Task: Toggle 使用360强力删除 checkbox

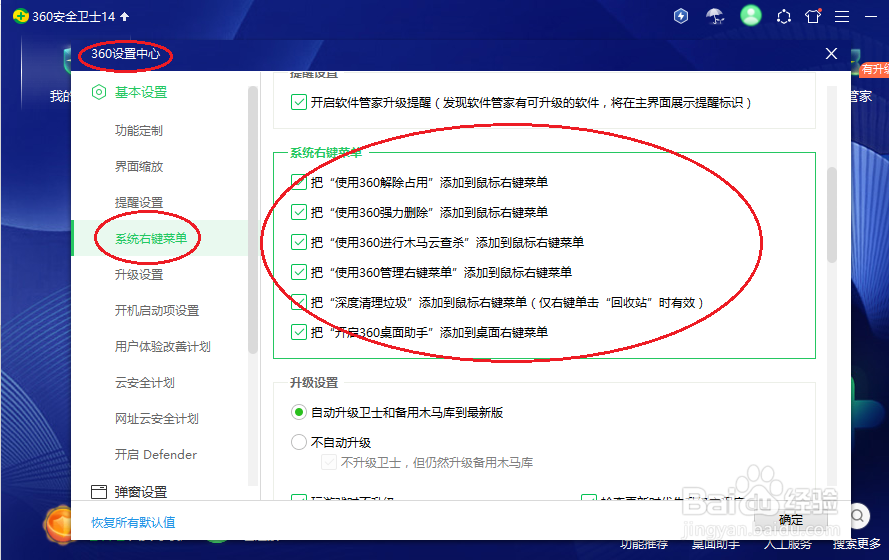Action: point(299,212)
